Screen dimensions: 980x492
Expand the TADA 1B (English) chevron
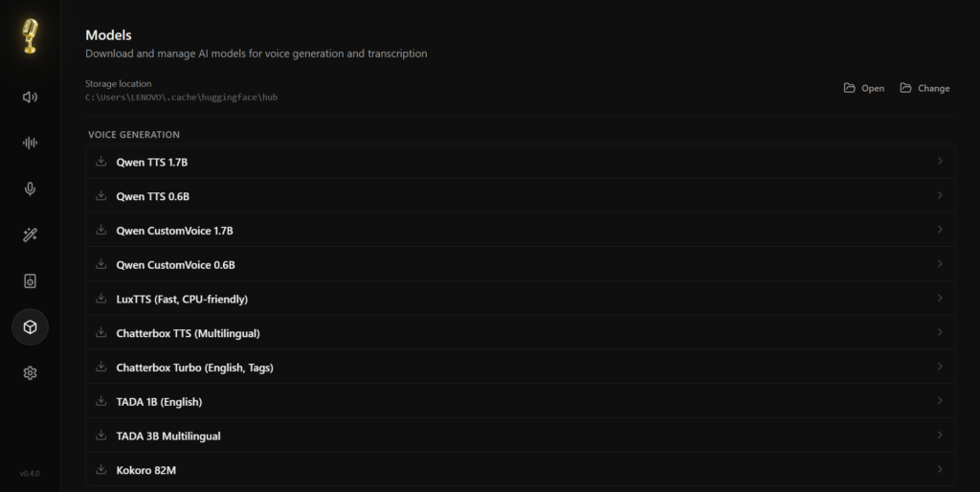pos(940,401)
